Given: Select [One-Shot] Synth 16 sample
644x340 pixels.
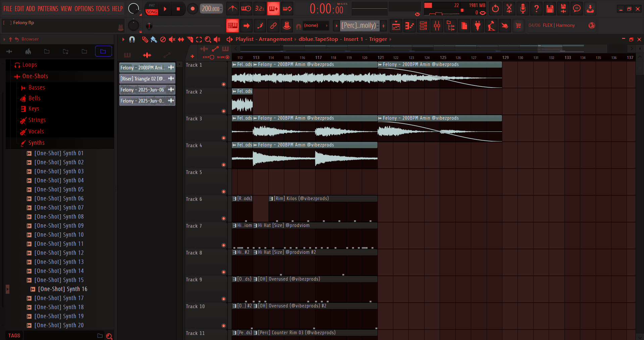Looking at the screenshot, I should click(62, 289).
